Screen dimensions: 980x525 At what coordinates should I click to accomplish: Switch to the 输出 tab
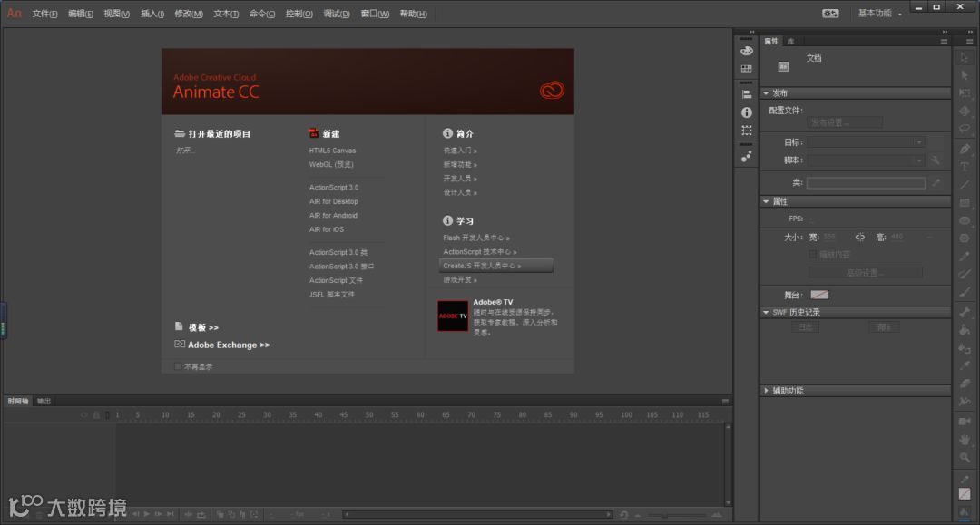(x=44, y=402)
